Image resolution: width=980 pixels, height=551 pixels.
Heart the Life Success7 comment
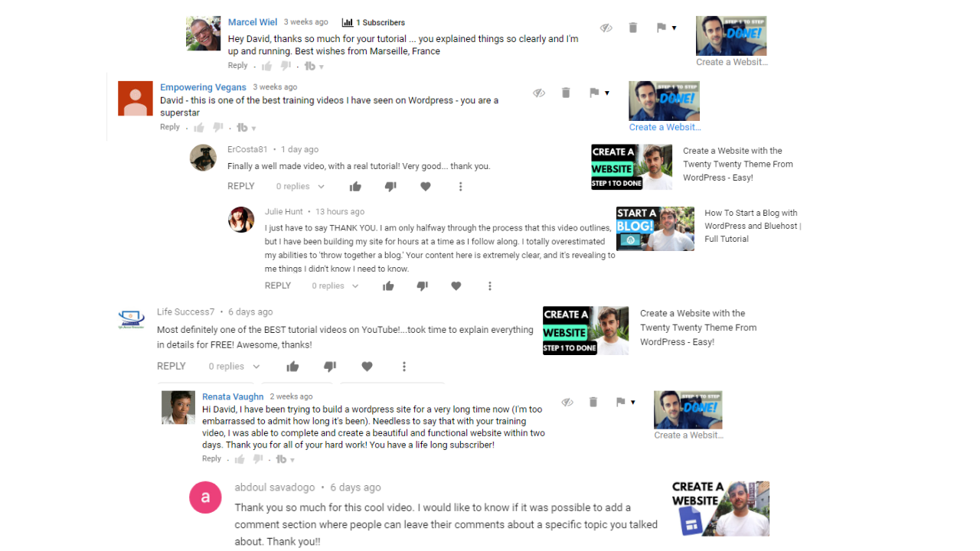click(367, 367)
